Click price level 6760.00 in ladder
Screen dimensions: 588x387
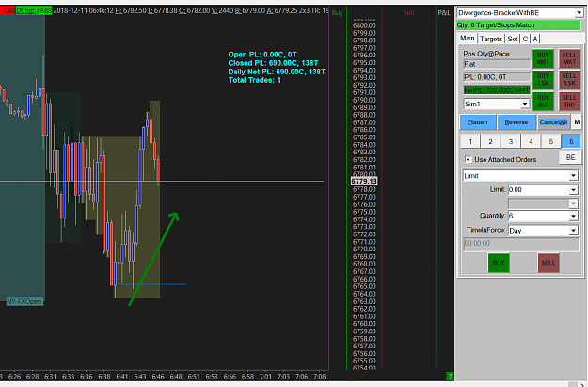364,324
